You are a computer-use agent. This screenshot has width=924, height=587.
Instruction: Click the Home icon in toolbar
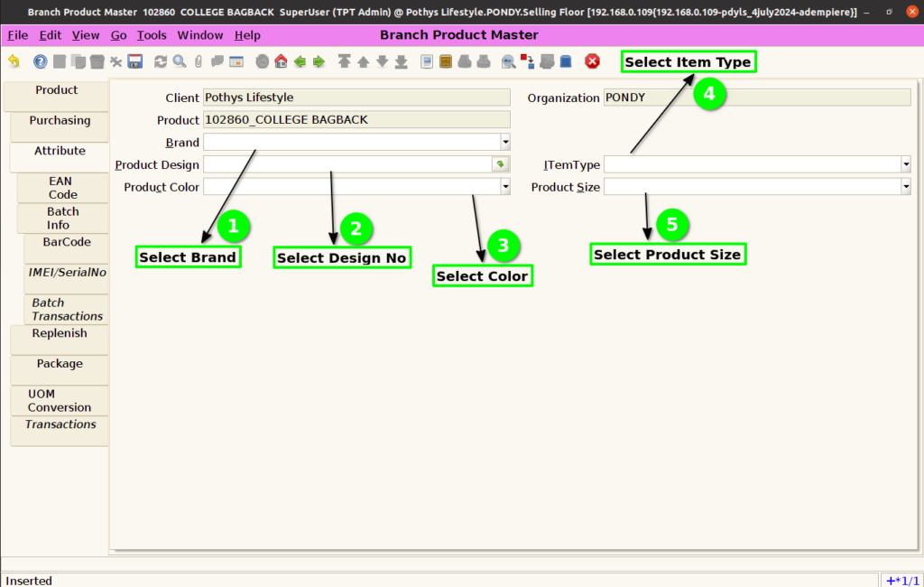click(282, 61)
